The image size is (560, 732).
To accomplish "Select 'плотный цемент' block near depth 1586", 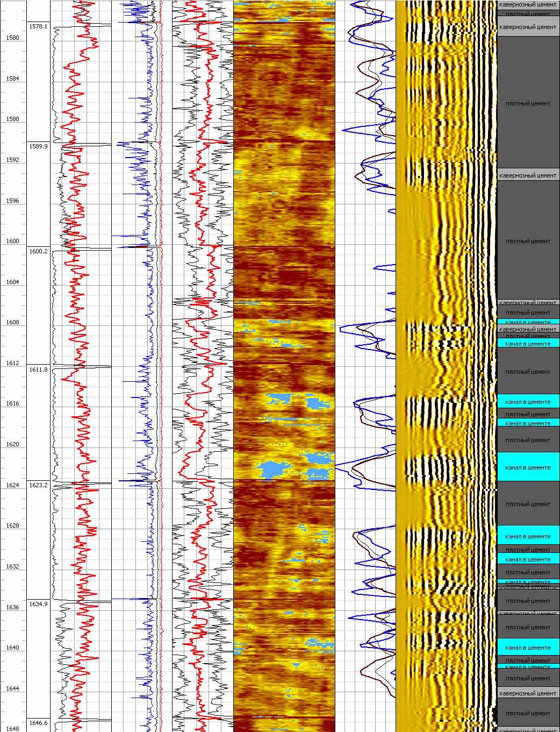I will [528, 103].
